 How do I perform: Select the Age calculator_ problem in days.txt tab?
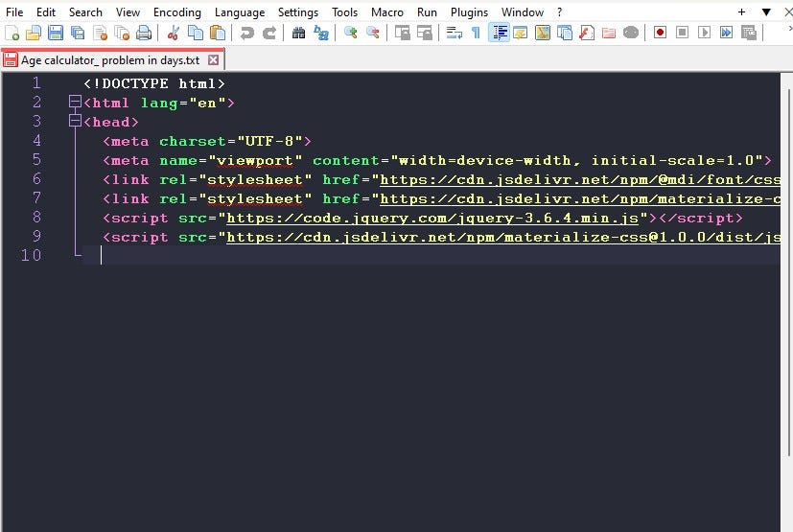(112, 60)
